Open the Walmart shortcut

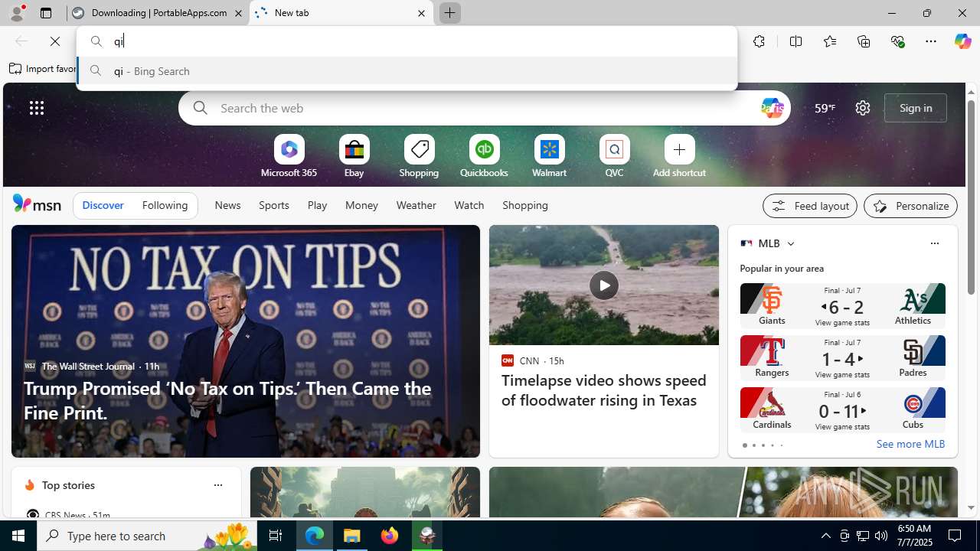(549, 158)
